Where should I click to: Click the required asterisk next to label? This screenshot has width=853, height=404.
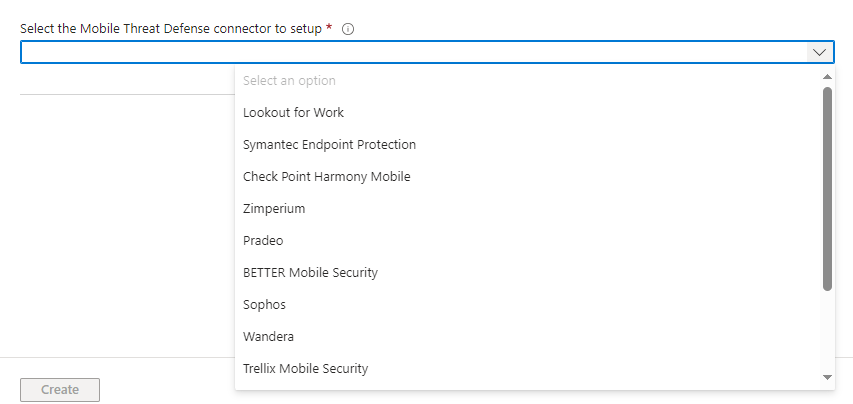click(329, 28)
